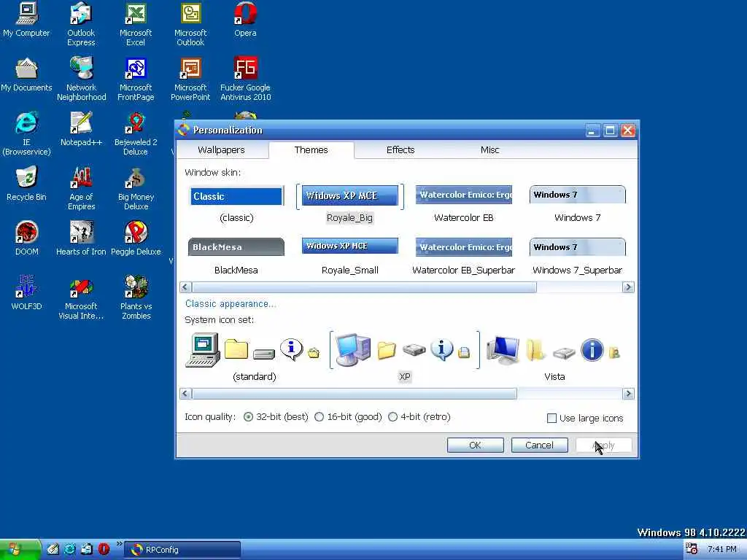The height and width of the screenshot is (560, 747).
Task: Choose the Windows 7 window skin
Action: 578,204
